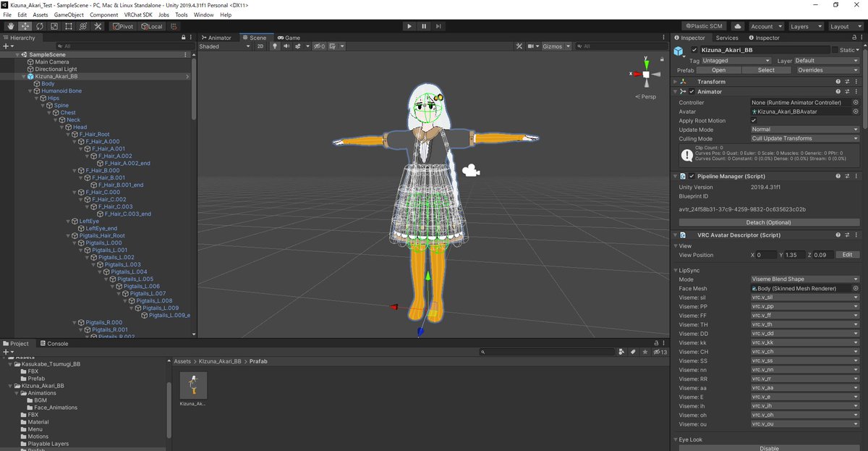This screenshot has height=451, width=868.
Task: Toggle the GameObject active checkbox
Action: [695, 50]
